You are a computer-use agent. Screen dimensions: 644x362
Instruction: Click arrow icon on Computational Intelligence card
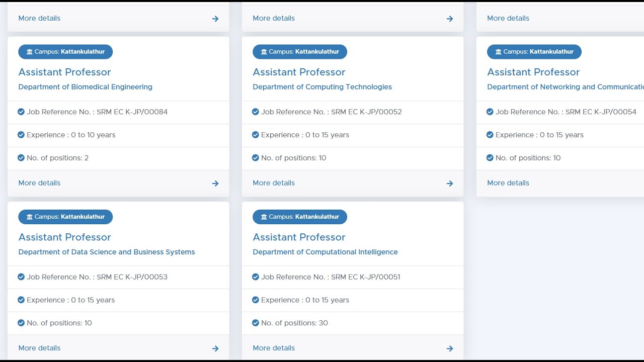click(450, 348)
